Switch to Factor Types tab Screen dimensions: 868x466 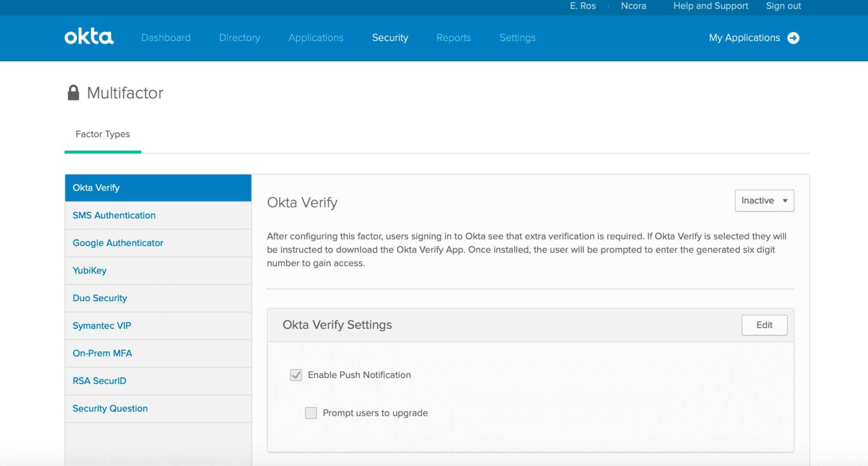pyautogui.click(x=103, y=134)
